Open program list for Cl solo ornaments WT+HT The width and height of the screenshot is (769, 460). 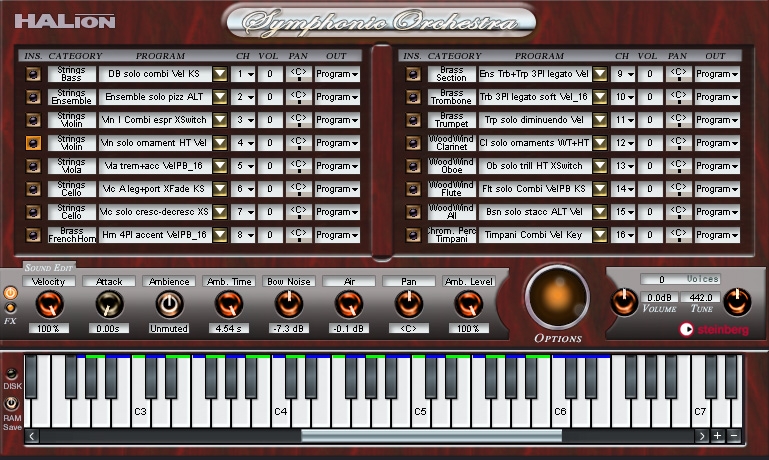[x=600, y=143]
